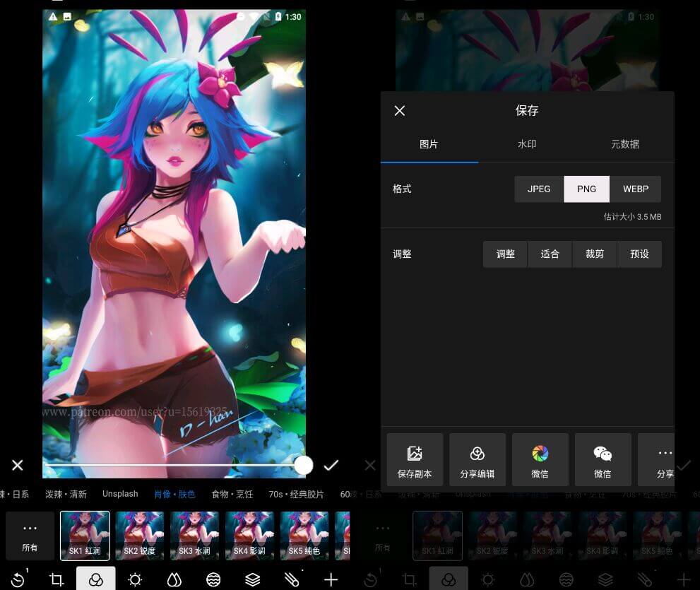The image size is (700, 590).
Task: Open the 裁剪 option in save panel
Action: [594, 254]
